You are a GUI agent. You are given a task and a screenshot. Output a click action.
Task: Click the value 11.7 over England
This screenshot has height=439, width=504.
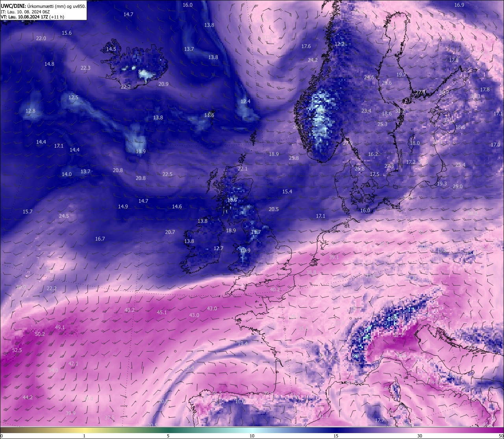point(256,232)
